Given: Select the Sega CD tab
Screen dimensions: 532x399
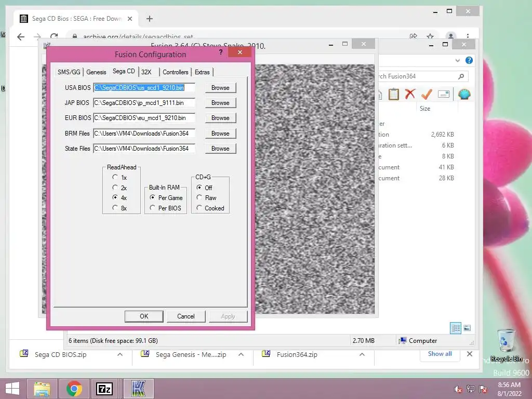Looking at the screenshot, I should point(124,71).
